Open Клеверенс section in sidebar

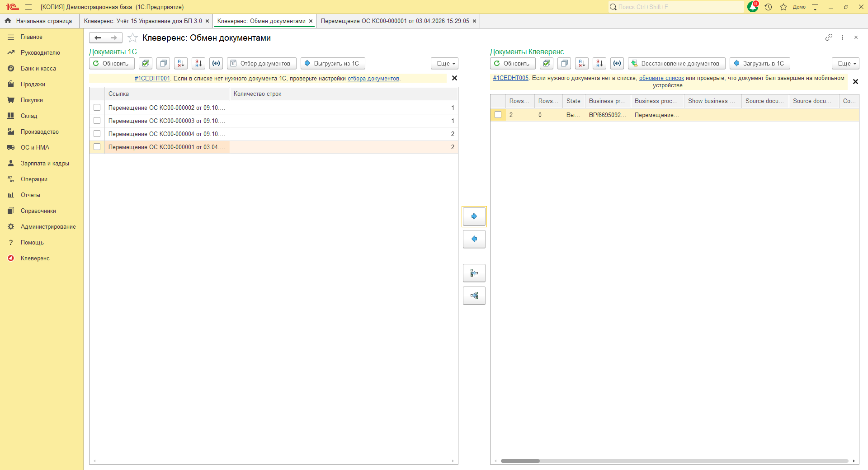point(35,258)
